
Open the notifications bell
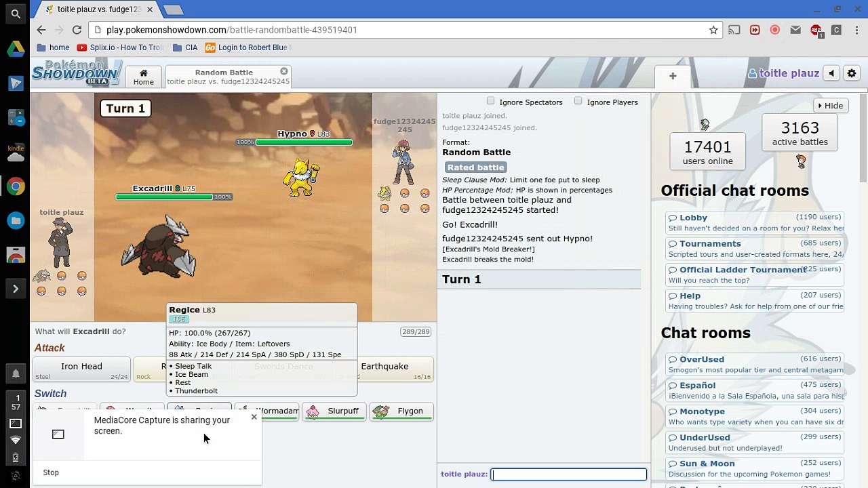click(16, 373)
